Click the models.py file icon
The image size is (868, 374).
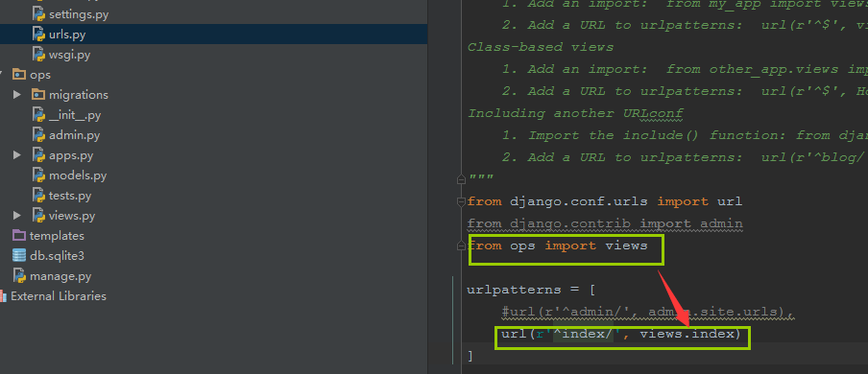(x=38, y=175)
